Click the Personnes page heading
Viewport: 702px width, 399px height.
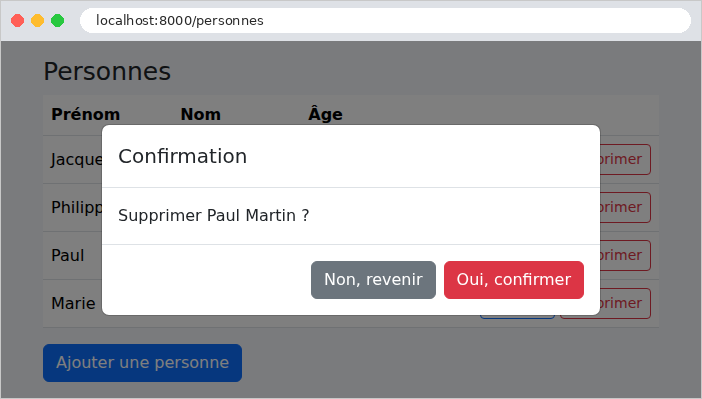[x=107, y=72]
